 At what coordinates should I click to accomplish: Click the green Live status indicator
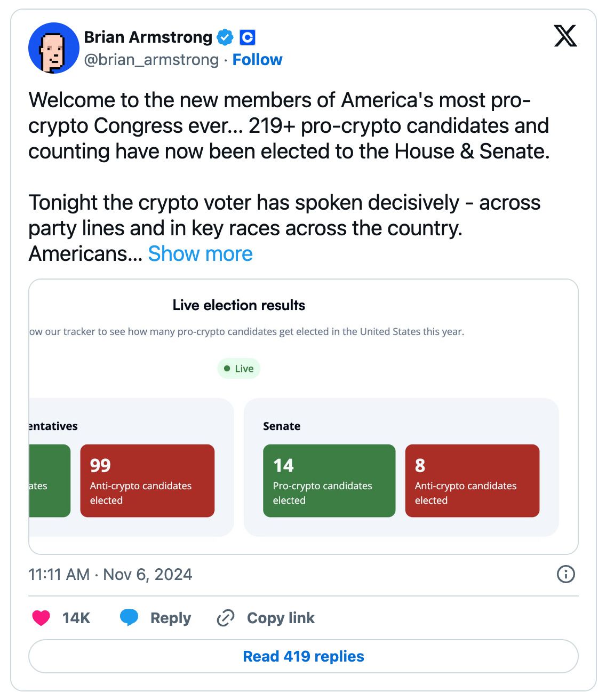[238, 369]
